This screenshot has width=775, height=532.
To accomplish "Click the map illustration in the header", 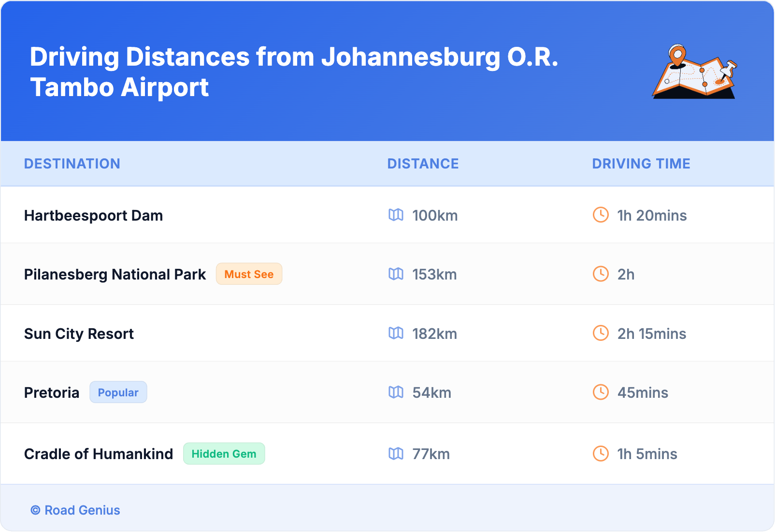I will [694, 72].
